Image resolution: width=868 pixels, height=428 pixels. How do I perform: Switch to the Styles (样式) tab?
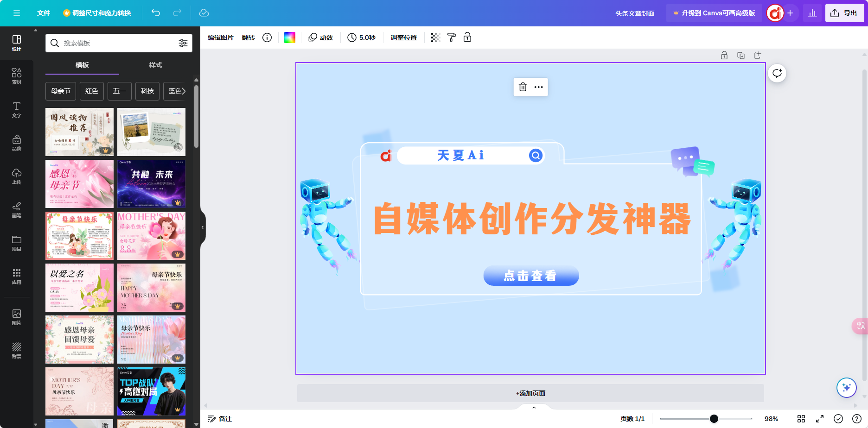coord(155,65)
